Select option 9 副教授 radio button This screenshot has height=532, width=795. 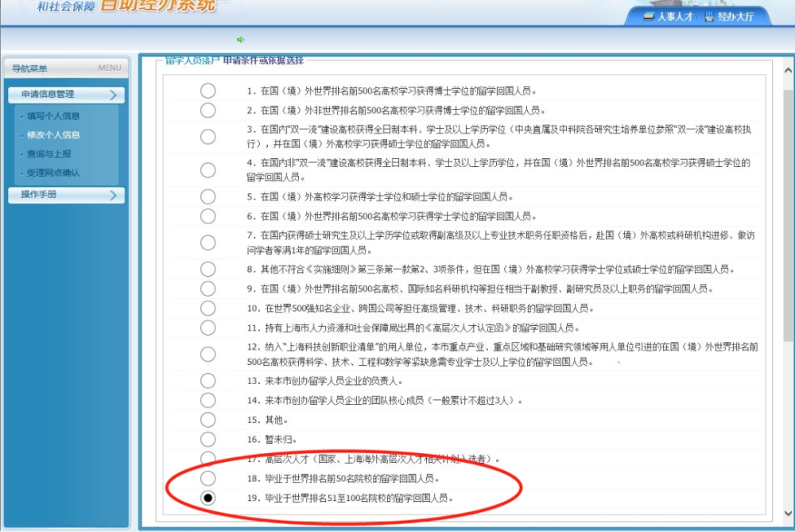click(207, 289)
